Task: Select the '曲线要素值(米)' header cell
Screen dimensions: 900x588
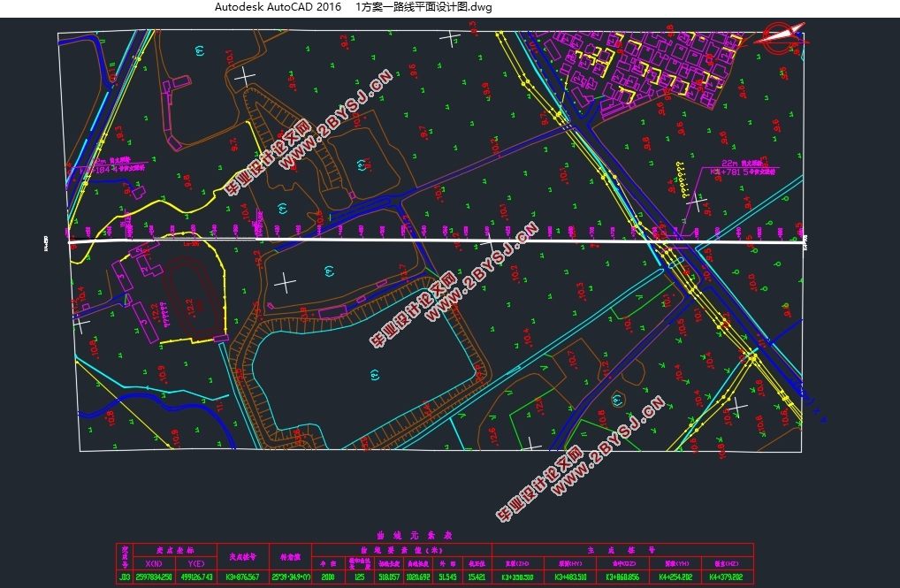Action: tap(401, 550)
